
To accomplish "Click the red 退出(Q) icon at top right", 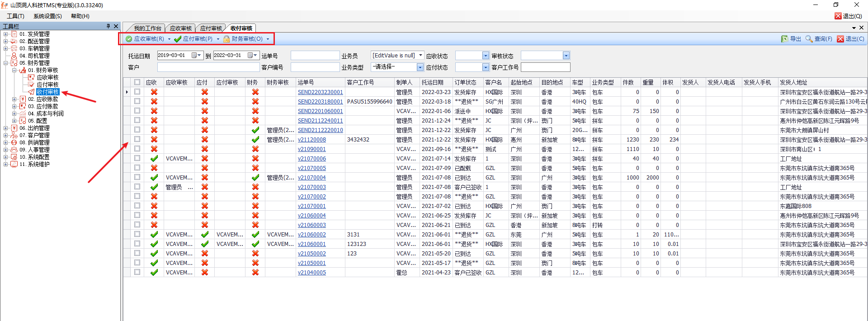I will point(838,16).
